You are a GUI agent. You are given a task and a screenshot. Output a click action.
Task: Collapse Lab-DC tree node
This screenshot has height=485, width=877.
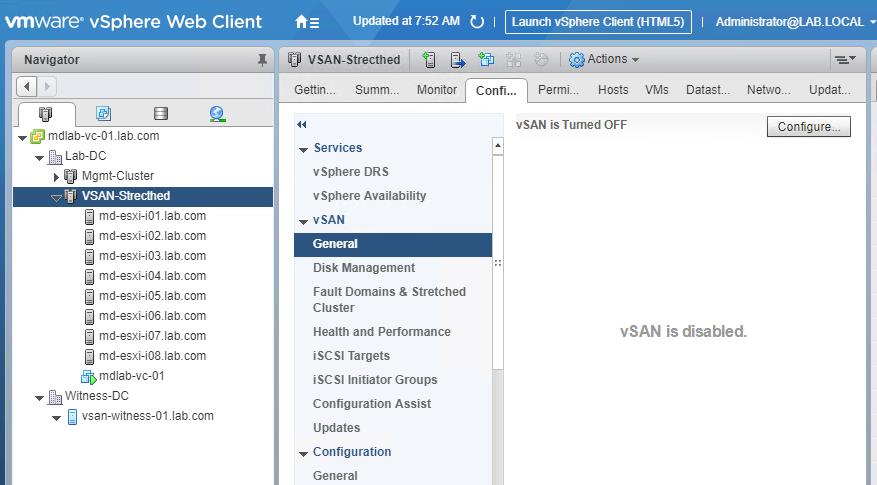(39, 158)
